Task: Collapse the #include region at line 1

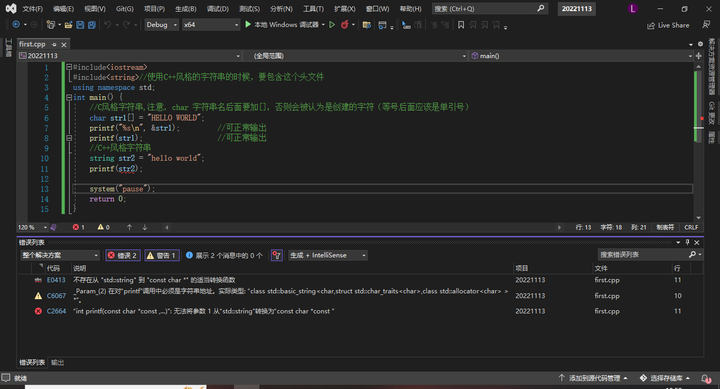Action: (69, 67)
